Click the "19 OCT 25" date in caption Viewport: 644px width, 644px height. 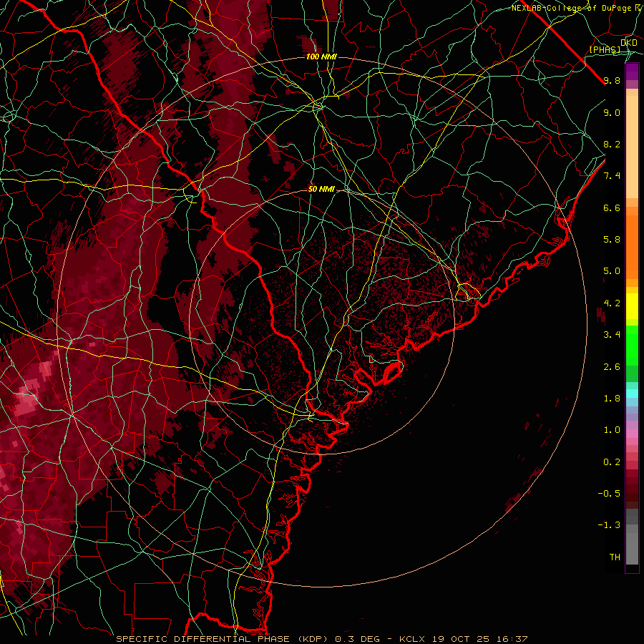tap(462, 639)
